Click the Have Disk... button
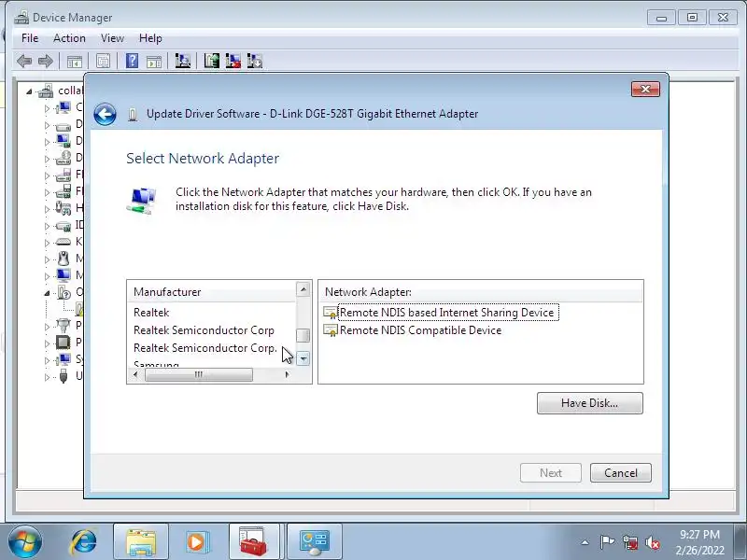Viewport: 747px width, 560px height. tap(590, 403)
